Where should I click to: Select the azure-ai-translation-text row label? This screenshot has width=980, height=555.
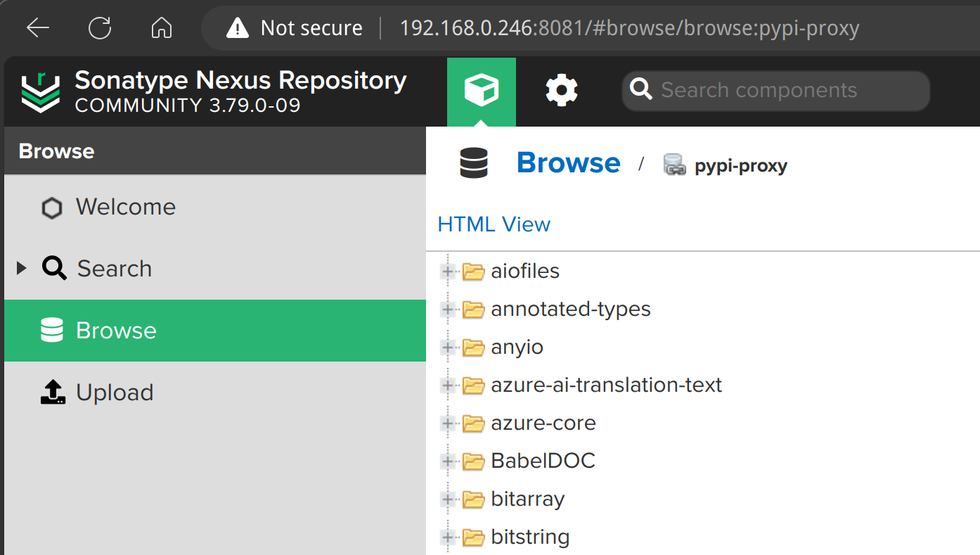607,385
